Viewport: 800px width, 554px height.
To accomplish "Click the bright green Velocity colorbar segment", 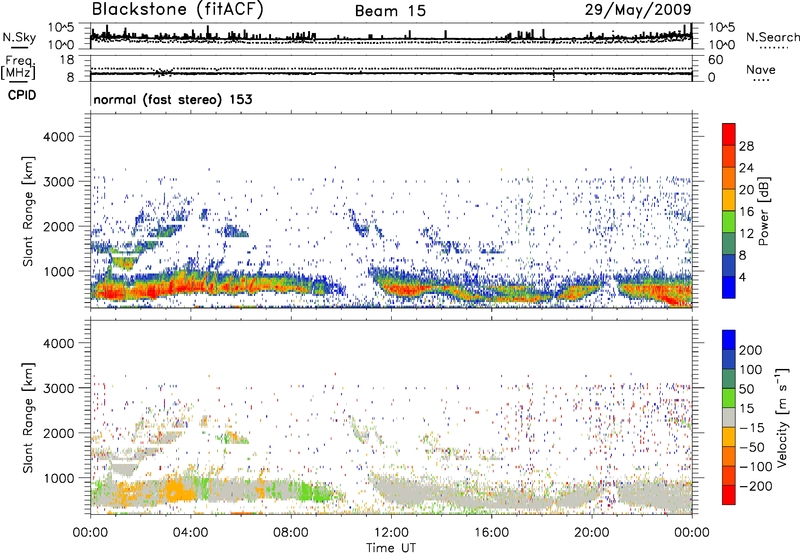I will [729, 398].
